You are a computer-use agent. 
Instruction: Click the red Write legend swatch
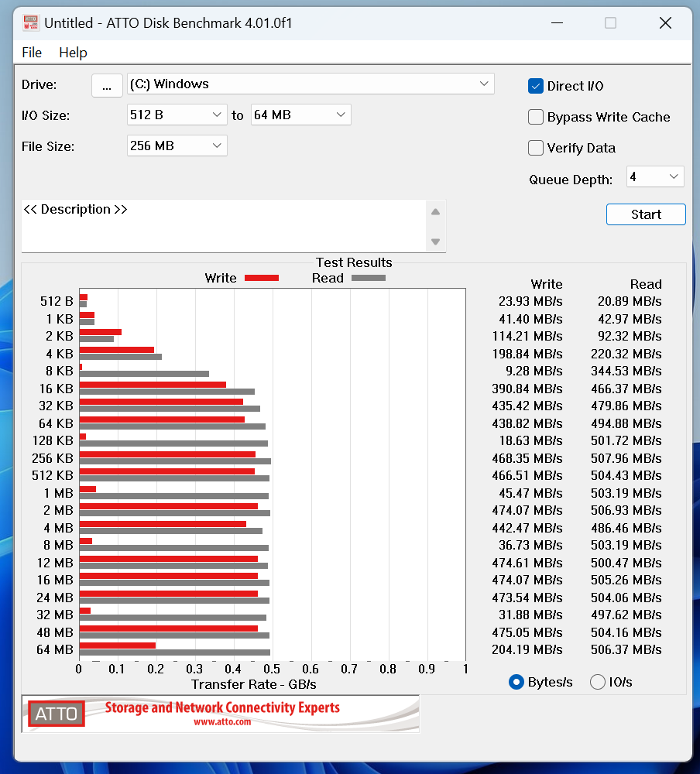click(x=262, y=278)
